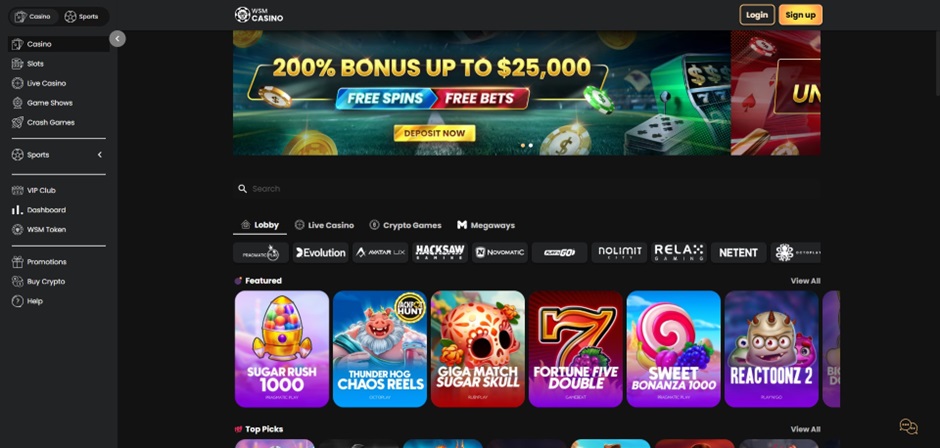Collapse the left sidebar
The height and width of the screenshot is (448, 940).
[x=118, y=39]
